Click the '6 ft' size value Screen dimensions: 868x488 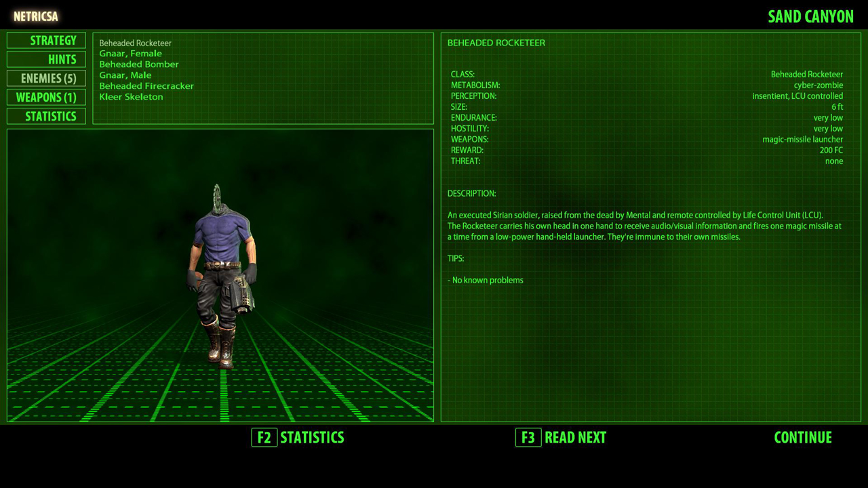click(x=837, y=107)
